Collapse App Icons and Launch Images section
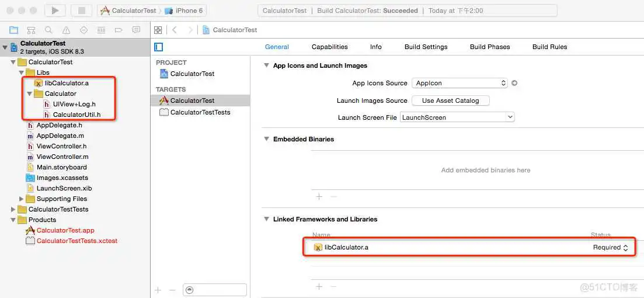This screenshot has height=298, width=644. [x=266, y=65]
